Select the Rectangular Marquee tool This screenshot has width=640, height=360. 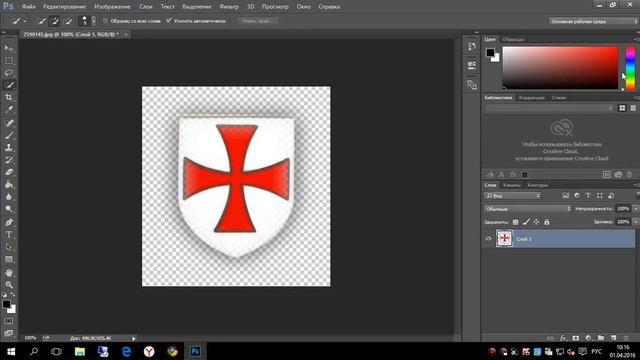point(9,61)
